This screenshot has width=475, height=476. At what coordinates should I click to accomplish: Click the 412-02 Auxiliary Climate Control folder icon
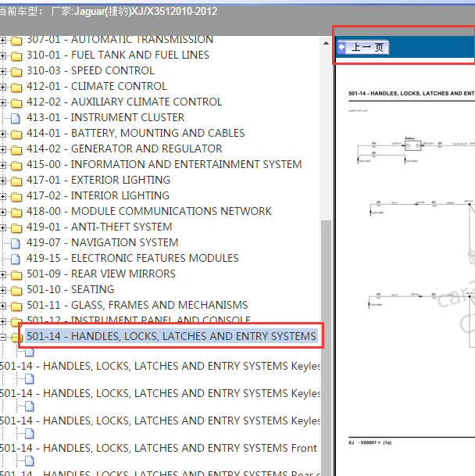click(x=16, y=102)
